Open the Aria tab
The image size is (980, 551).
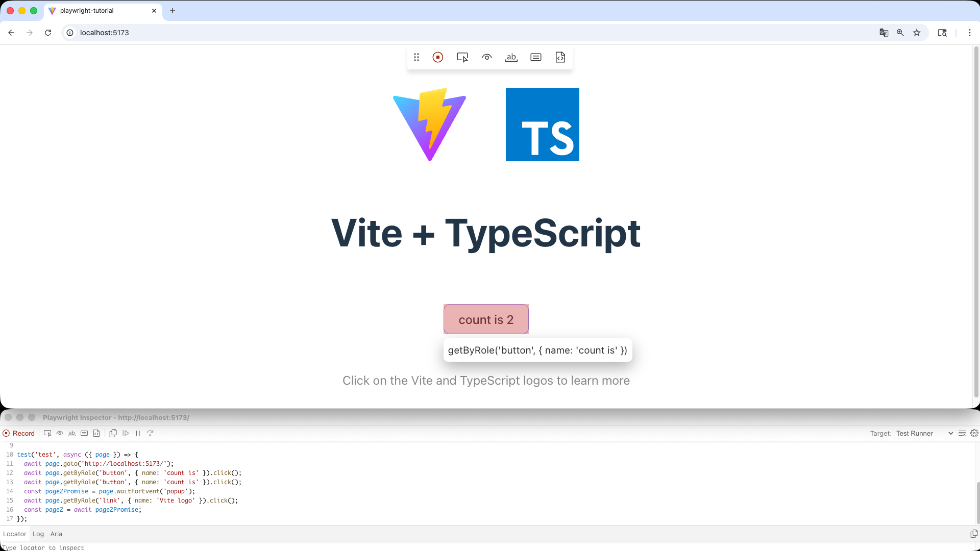pyautogui.click(x=56, y=534)
